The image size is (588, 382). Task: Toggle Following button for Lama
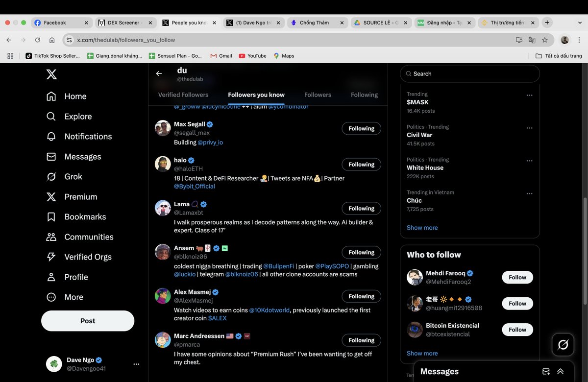coord(361,209)
